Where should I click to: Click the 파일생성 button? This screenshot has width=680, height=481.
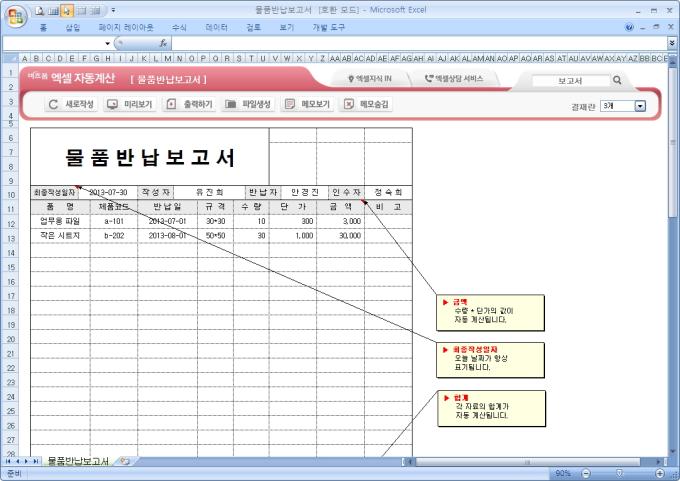248,104
